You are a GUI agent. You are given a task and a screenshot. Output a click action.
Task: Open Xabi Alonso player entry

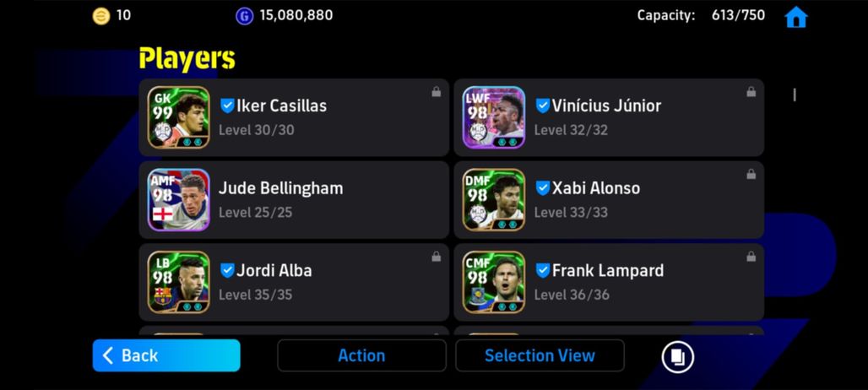point(609,200)
